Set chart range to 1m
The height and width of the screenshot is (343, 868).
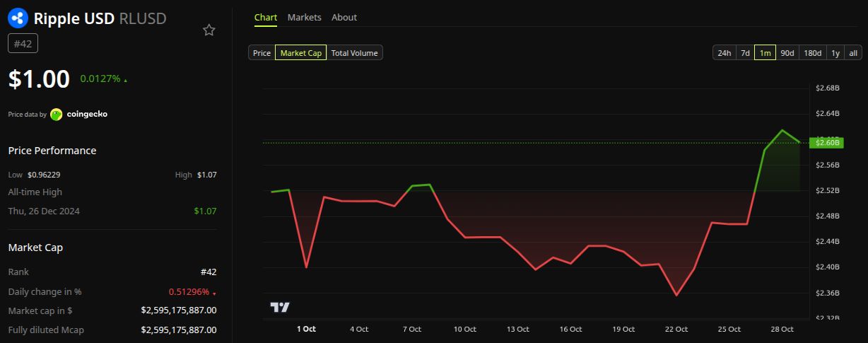click(765, 52)
